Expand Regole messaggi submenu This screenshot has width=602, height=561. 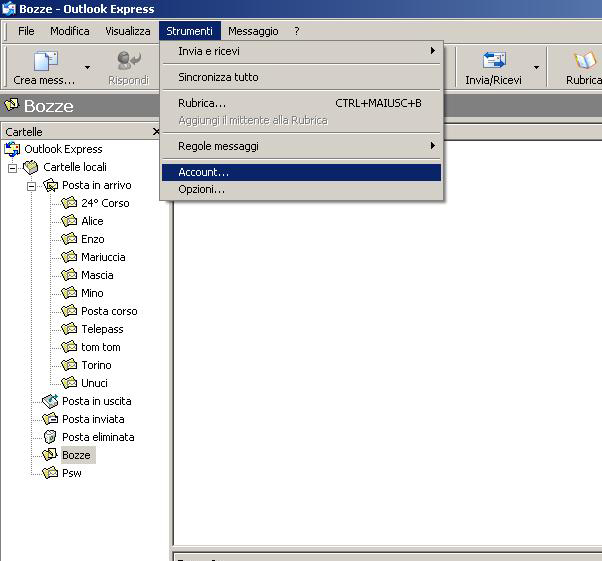(301, 146)
